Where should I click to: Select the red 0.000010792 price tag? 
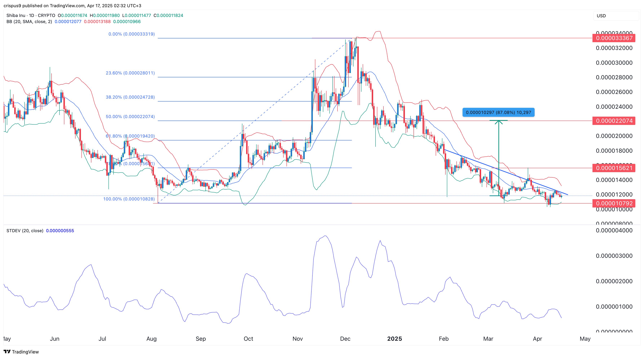pos(614,203)
